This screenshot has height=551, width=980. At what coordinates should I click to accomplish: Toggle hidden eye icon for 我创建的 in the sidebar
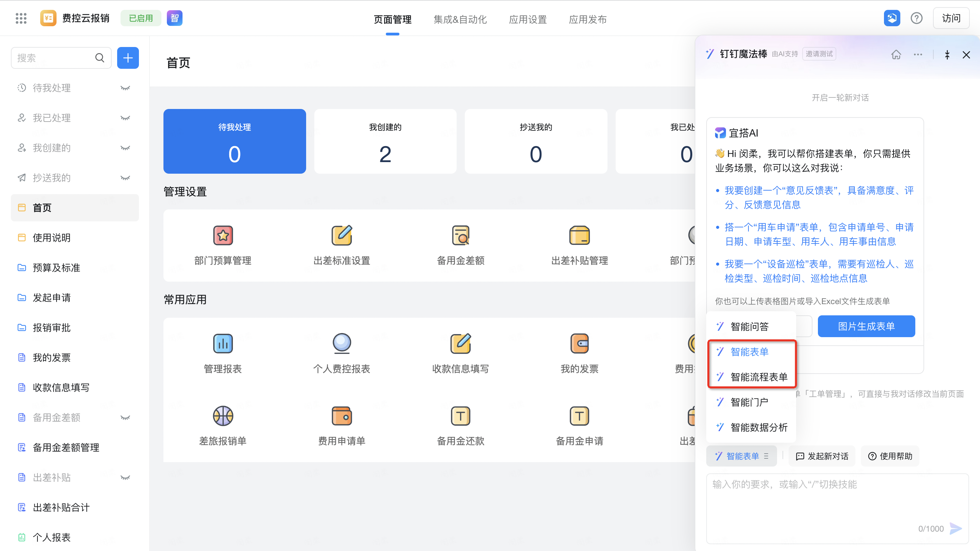click(125, 148)
